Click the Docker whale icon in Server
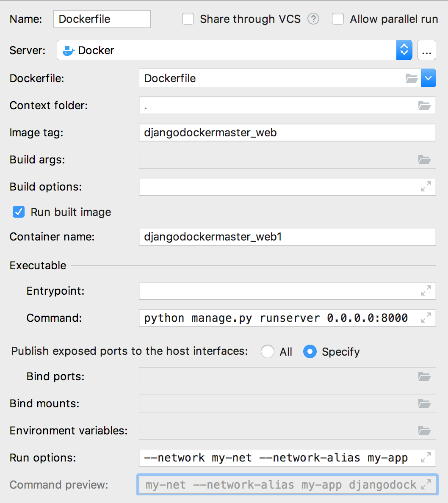This screenshot has height=503, width=448. (68, 50)
